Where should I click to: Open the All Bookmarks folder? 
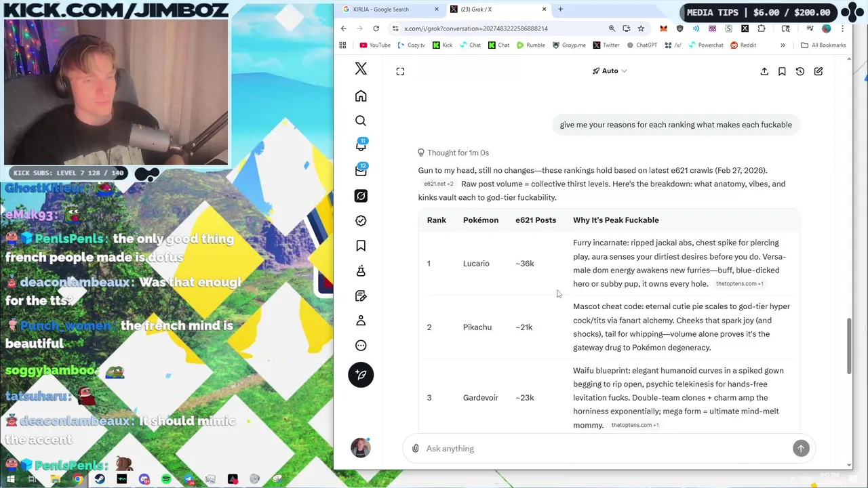823,45
